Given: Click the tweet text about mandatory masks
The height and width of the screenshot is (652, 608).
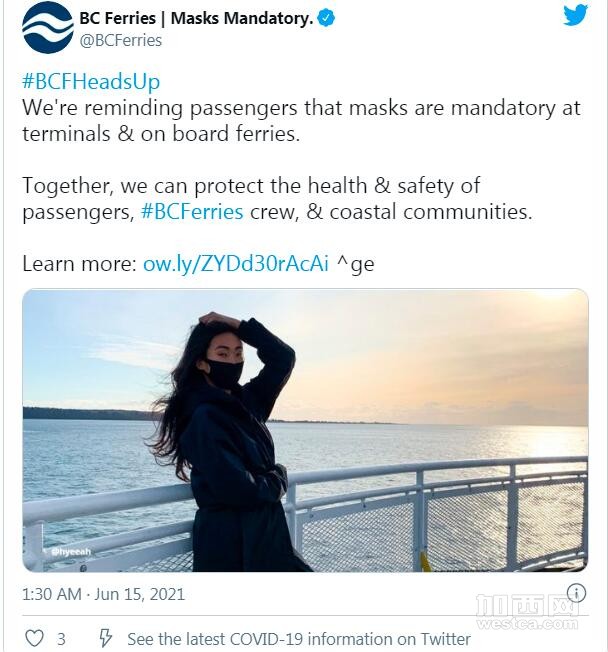Looking at the screenshot, I should tap(301, 121).
